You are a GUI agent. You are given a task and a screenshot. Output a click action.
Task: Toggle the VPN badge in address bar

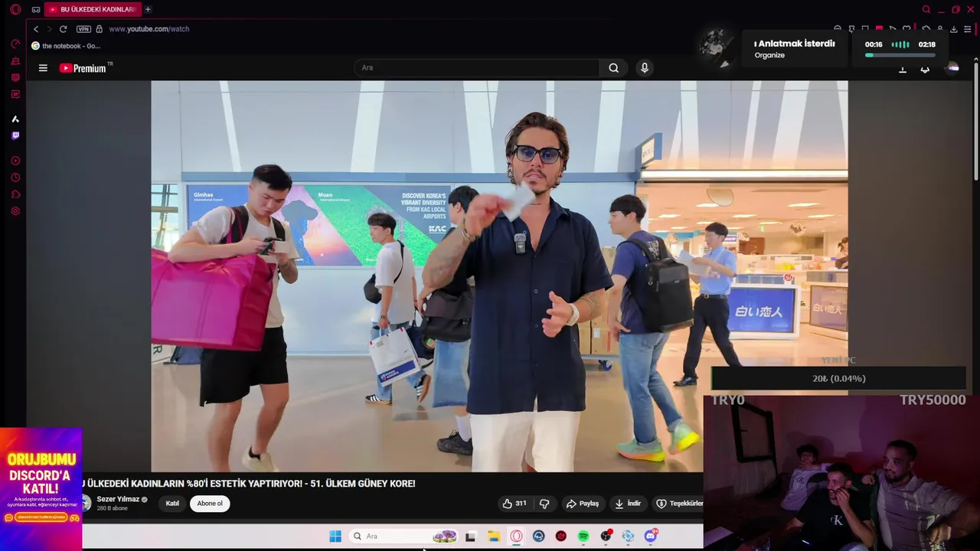pyautogui.click(x=83, y=29)
